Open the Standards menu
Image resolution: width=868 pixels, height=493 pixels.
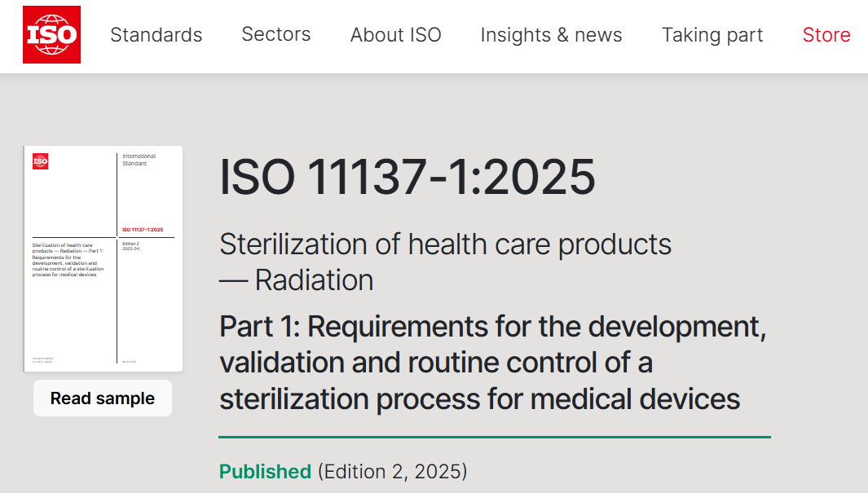156,35
